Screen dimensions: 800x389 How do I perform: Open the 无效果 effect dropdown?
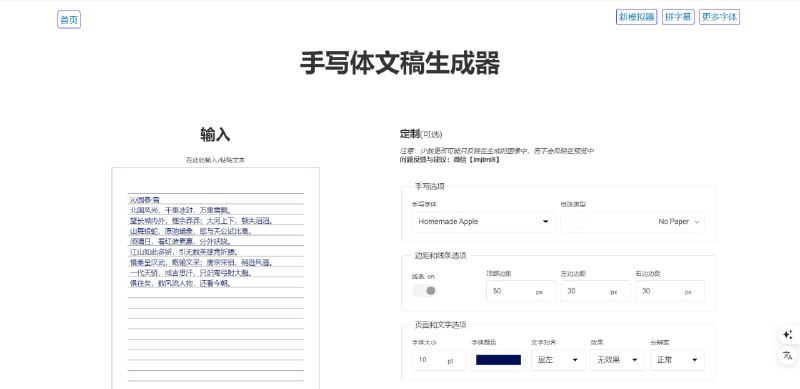click(617, 360)
